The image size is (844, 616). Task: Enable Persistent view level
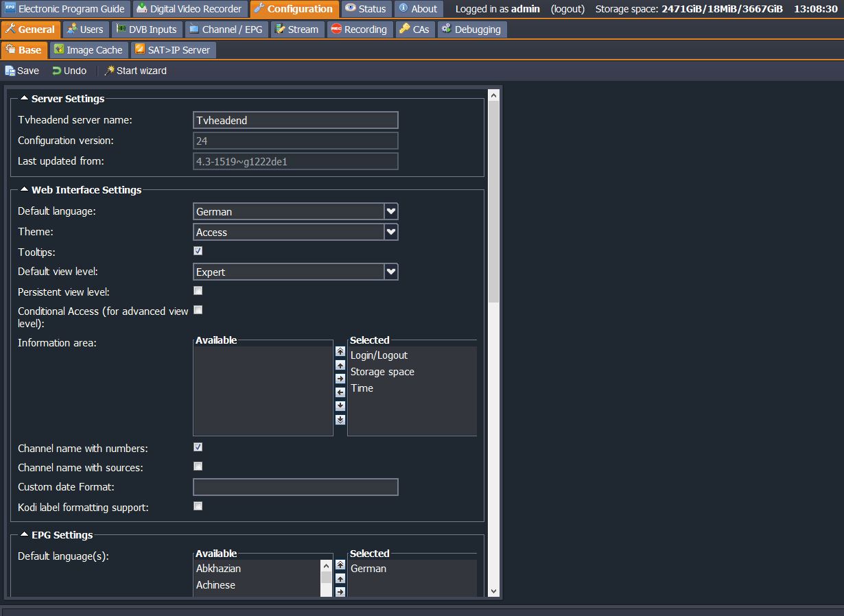[198, 291]
